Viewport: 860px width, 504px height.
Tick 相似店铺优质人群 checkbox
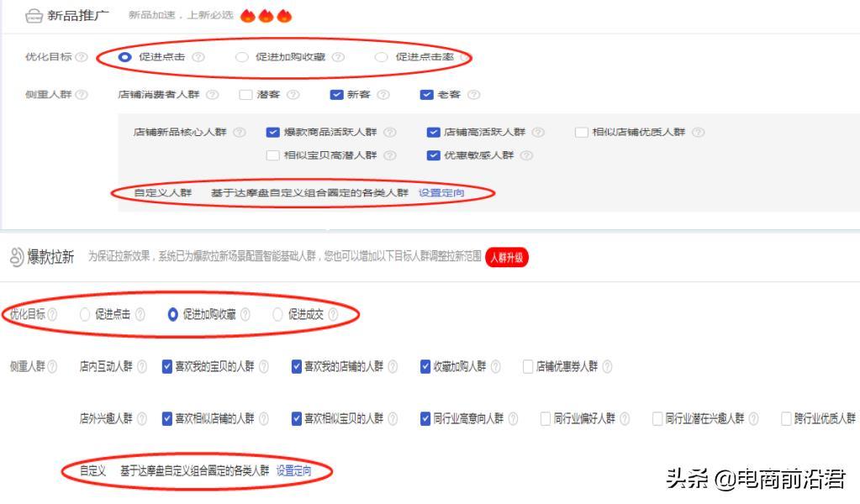click(x=582, y=132)
